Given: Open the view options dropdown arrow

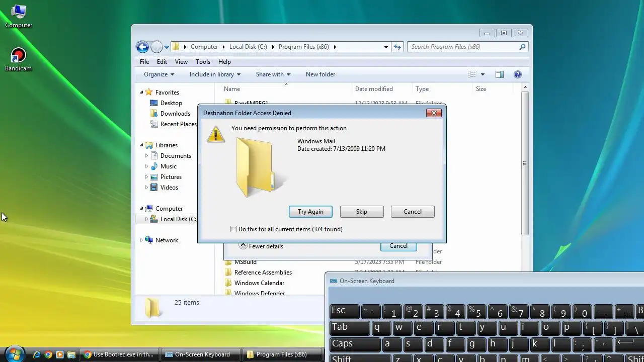Looking at the screenshot, I should (x=482, y=74).
